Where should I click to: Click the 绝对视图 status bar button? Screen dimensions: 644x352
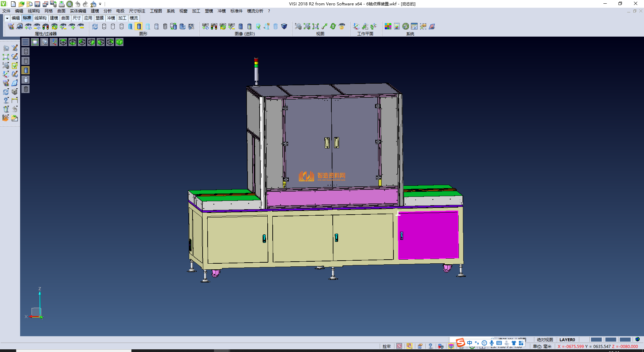[x=545, y=340]
